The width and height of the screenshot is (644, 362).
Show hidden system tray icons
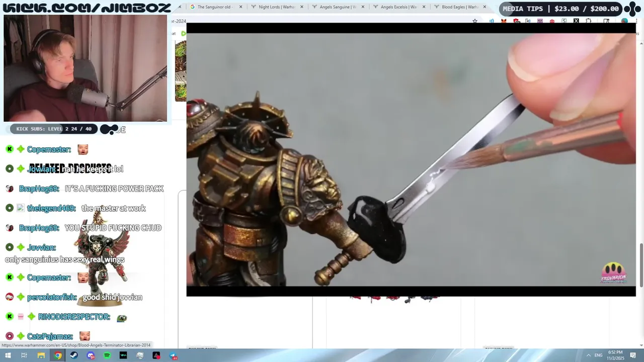[x=589, y=355]
